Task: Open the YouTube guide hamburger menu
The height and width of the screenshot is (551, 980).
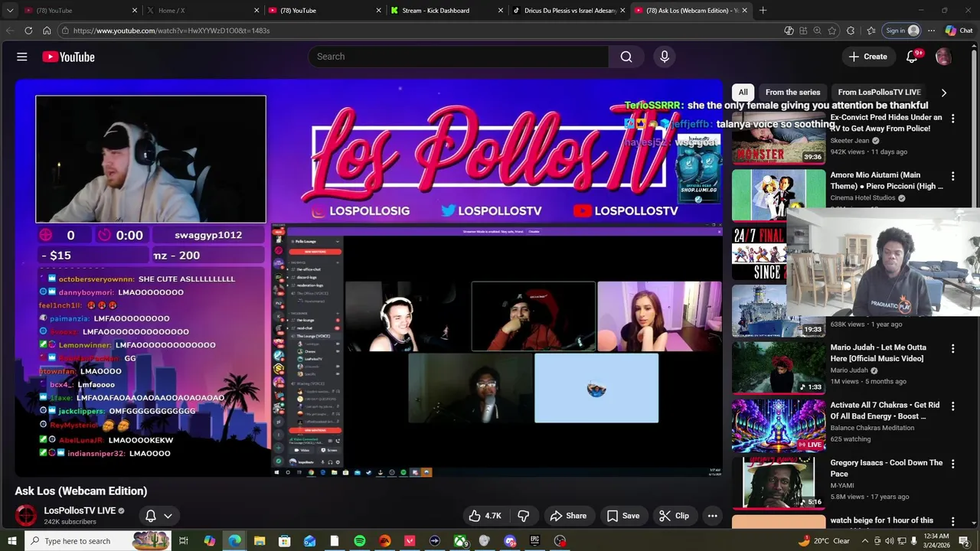Action: 22,57
